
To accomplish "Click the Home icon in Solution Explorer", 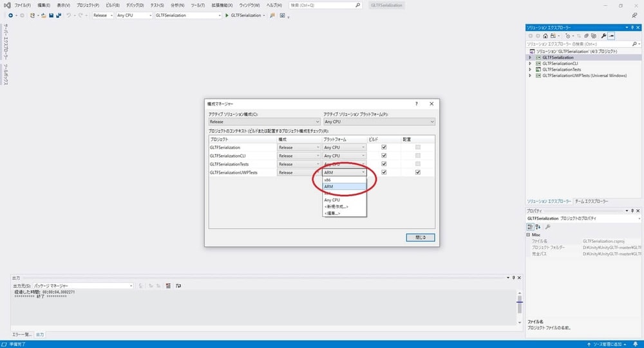I will [x=545, y=36].
